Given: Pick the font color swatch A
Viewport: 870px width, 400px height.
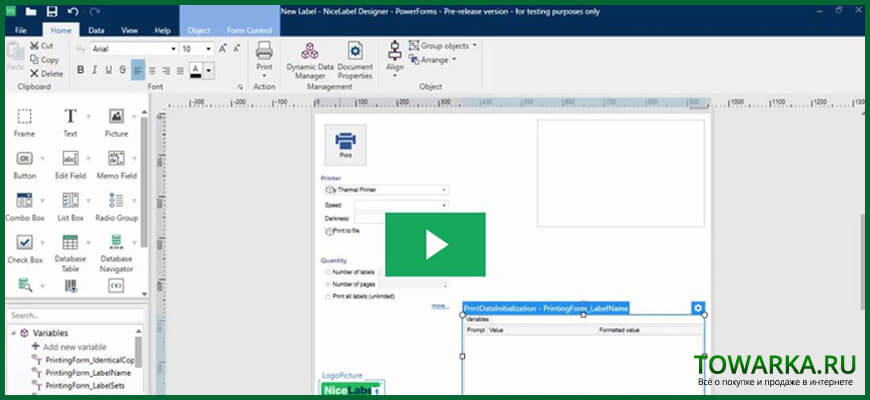Looking at the screenshot, I should (x=196, y=70).
